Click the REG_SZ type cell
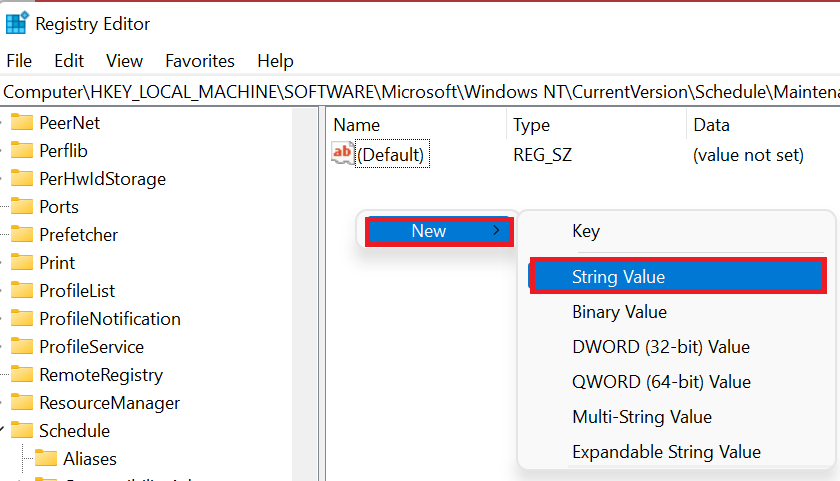This screenshot has width=840, height=481. pyautogui.click(x=542, y=155)
